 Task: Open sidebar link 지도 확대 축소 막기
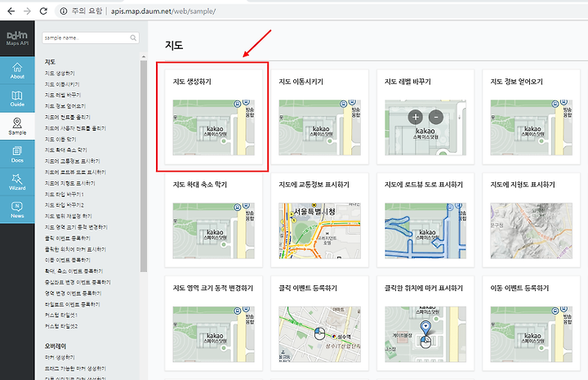tap(65, 150)
